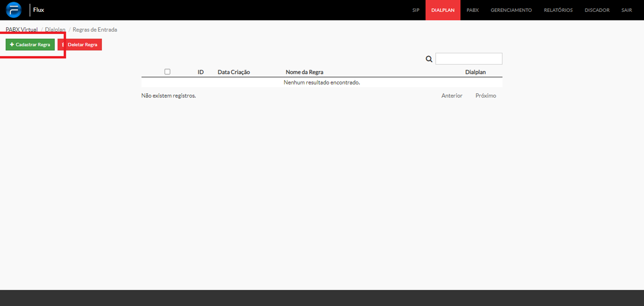Click the Regras de Entrada breadcrumb text
The width and height of the screenshot is (644, 306).
[x=95, y=29]
